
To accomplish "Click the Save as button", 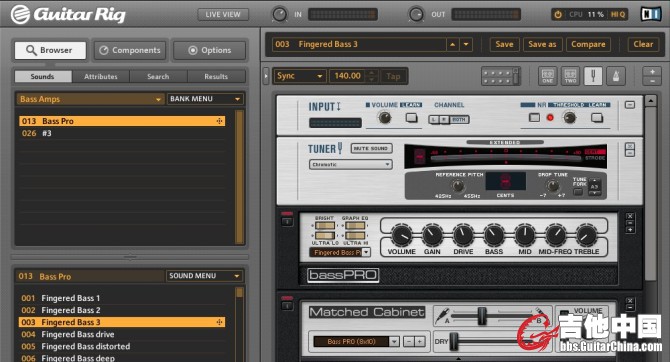I will tap(542, 44).
